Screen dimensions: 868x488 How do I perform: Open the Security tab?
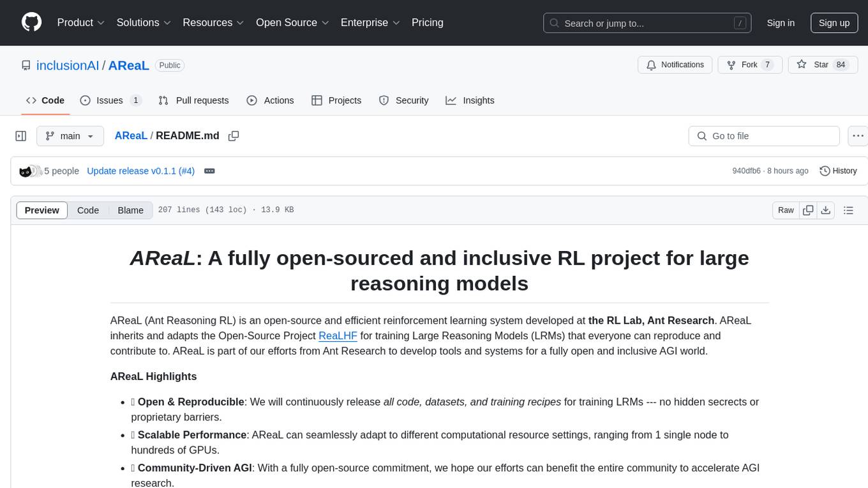pos(404,100)
